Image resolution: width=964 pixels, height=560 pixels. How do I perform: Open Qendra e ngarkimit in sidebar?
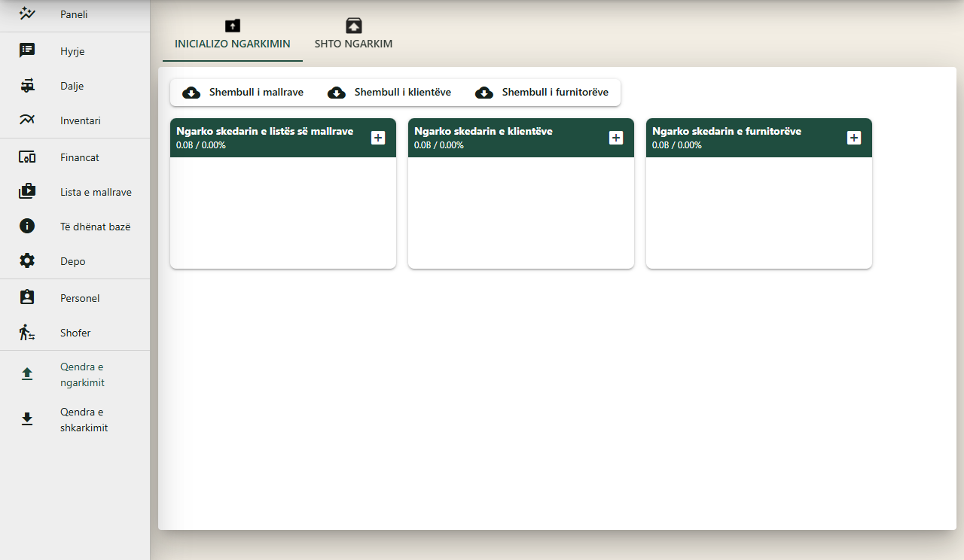point(75,374)
